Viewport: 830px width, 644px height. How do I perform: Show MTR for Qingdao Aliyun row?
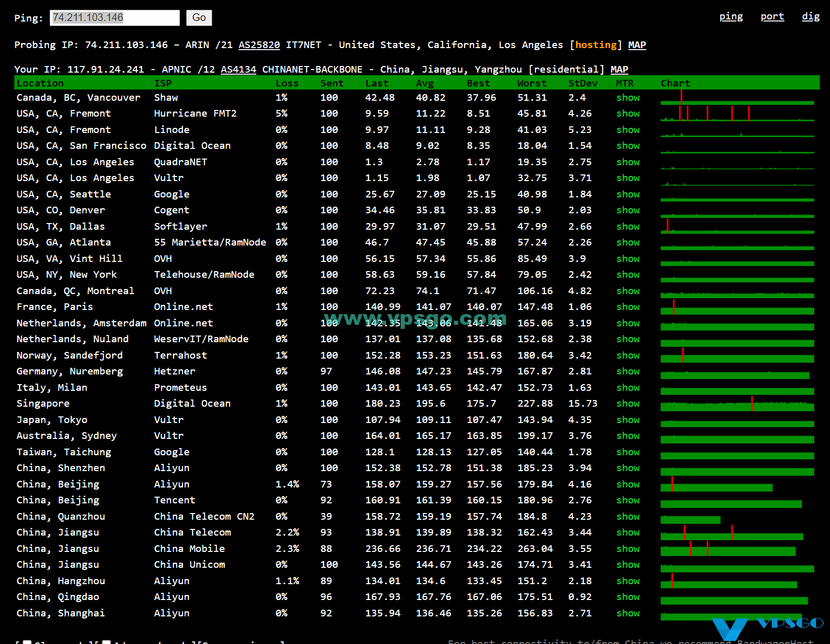point(628,597)
